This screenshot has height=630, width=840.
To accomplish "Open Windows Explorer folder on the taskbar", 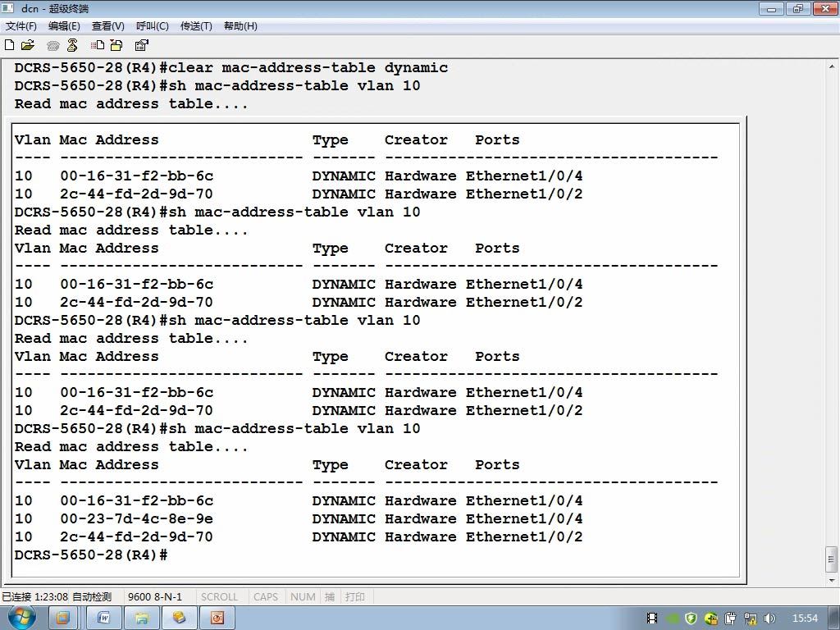I will 141,619.
